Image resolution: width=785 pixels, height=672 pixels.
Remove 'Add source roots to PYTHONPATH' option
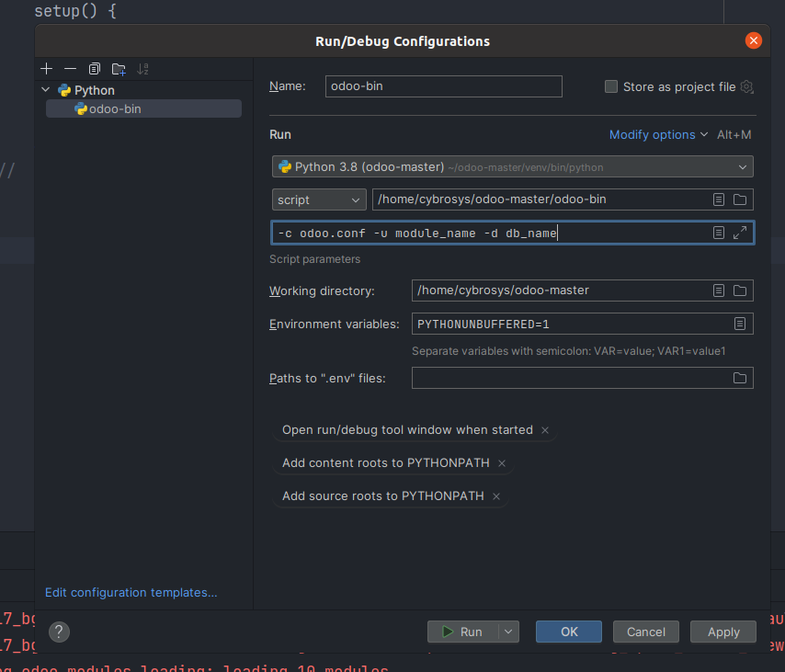point(496,496)
